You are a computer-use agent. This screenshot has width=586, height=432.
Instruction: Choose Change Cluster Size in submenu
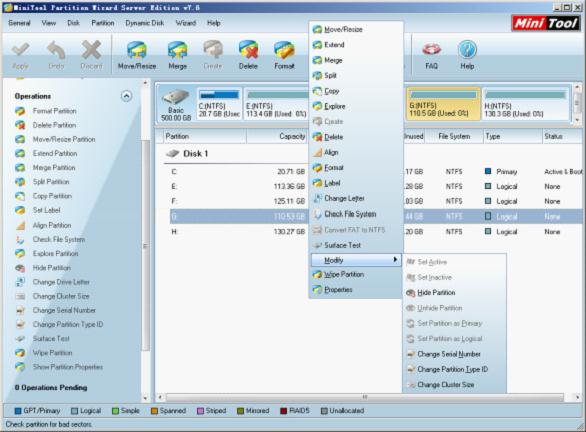(x=454, y=385)
